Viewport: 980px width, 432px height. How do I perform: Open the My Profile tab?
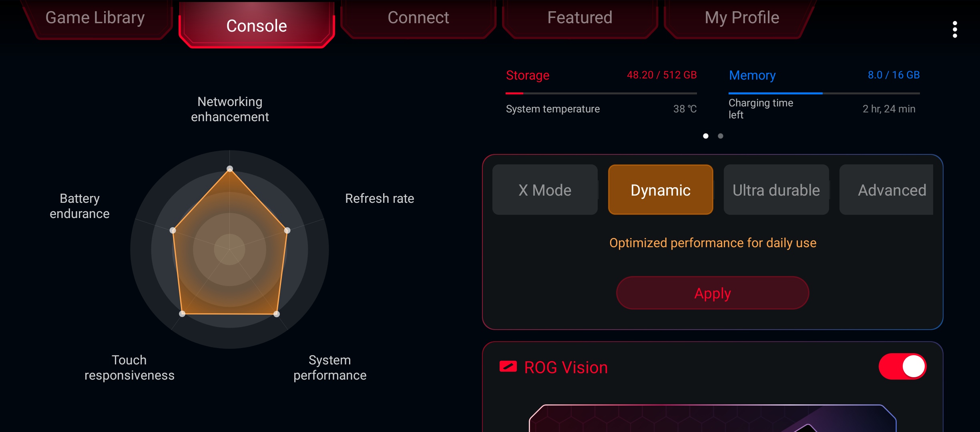point(742,18)
